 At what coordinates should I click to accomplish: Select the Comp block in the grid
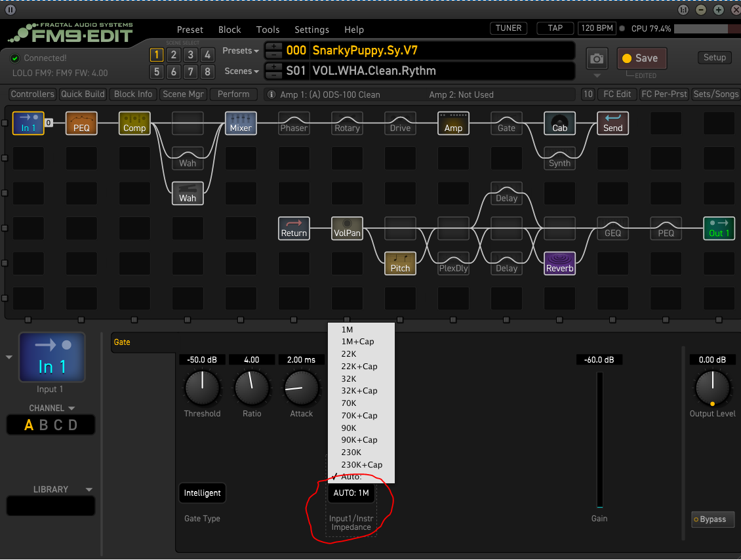134,123
